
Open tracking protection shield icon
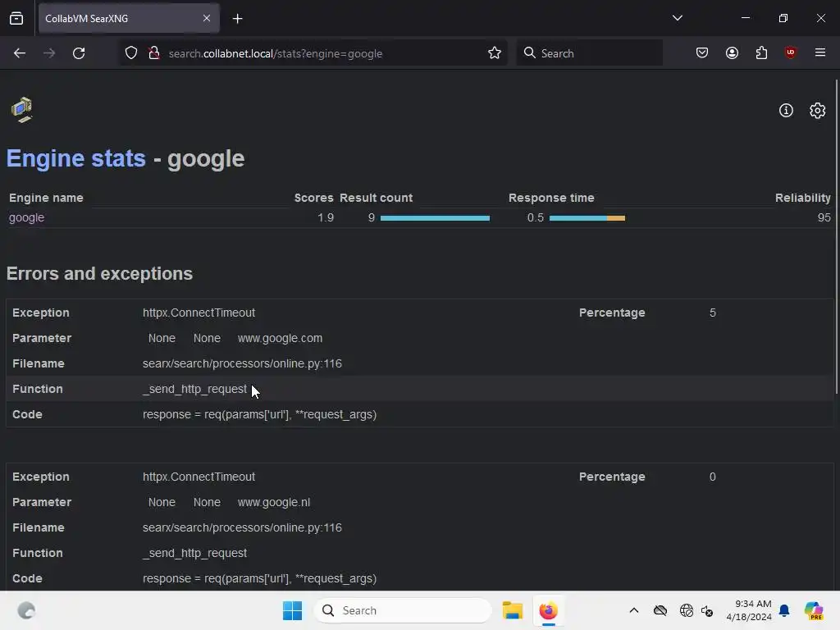tap(131, 53)
